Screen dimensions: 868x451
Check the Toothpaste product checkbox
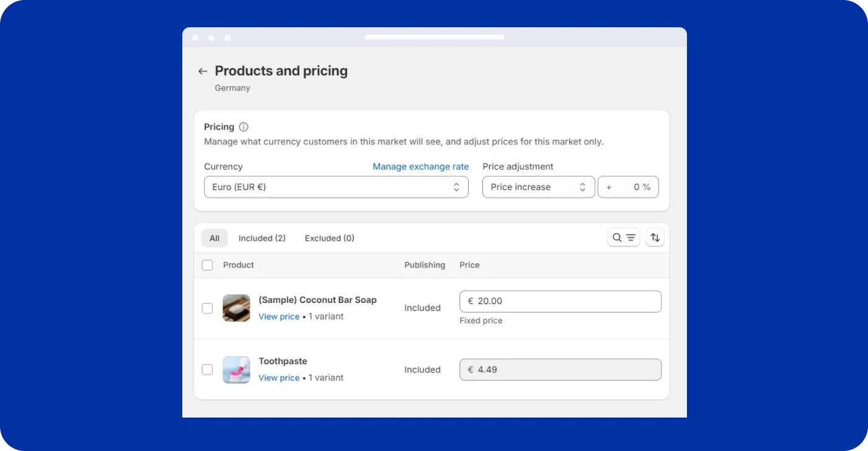[207, 369]
